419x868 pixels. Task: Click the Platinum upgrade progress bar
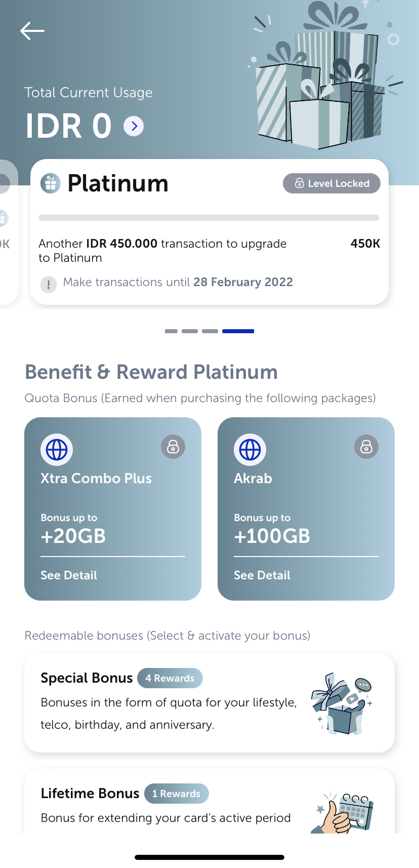[209, 218]
